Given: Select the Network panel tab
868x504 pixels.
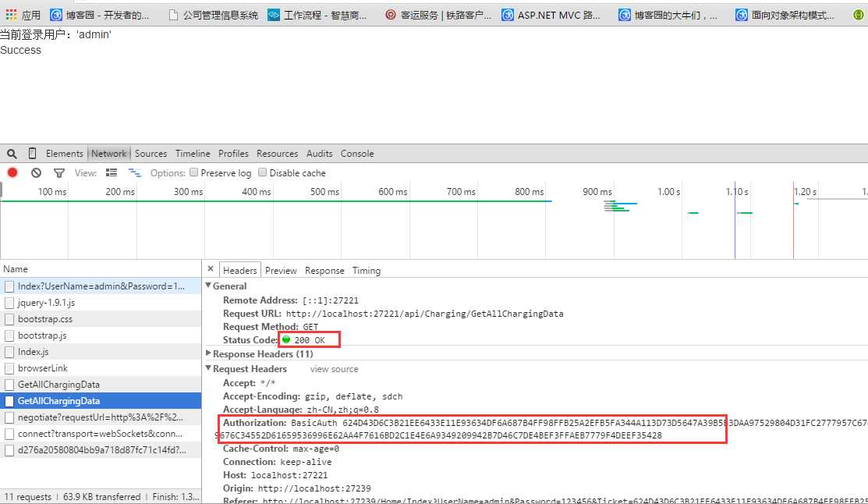Looking at the screenshot, I should click(108, 154).
